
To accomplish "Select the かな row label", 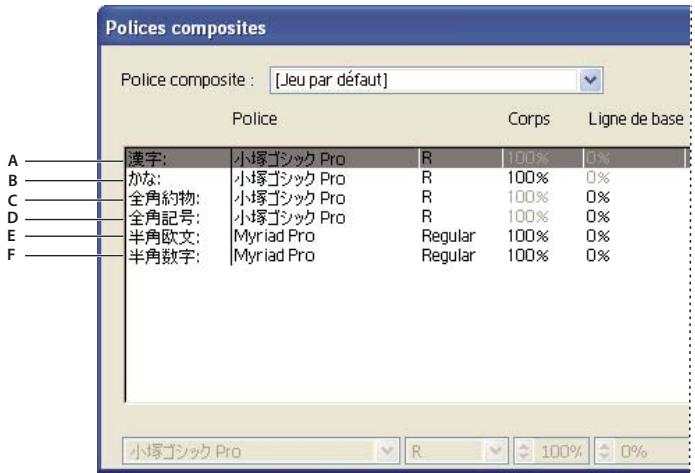I will pos(144,178).
